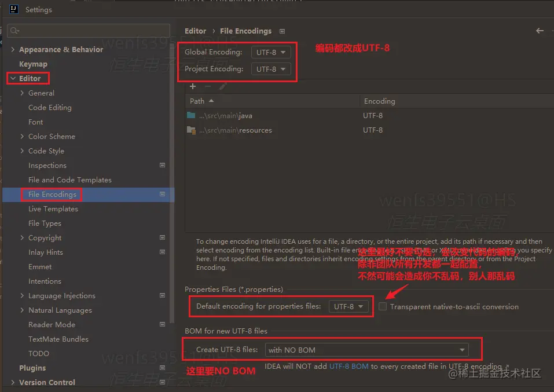The image size is (554, 392).
Task: Click project-level icon beside File Encodings breadcrumb
Action: 282,31
